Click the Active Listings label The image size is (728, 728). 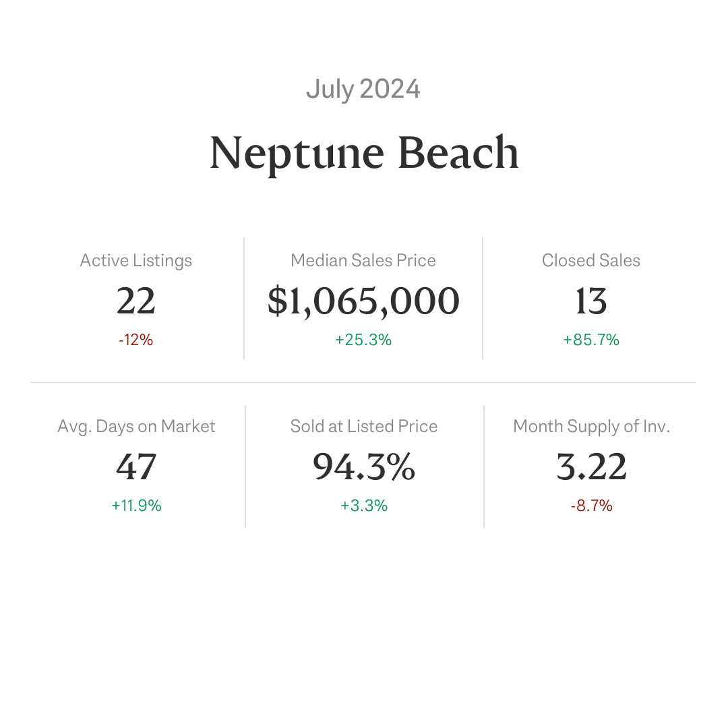[x=136, y=260]
